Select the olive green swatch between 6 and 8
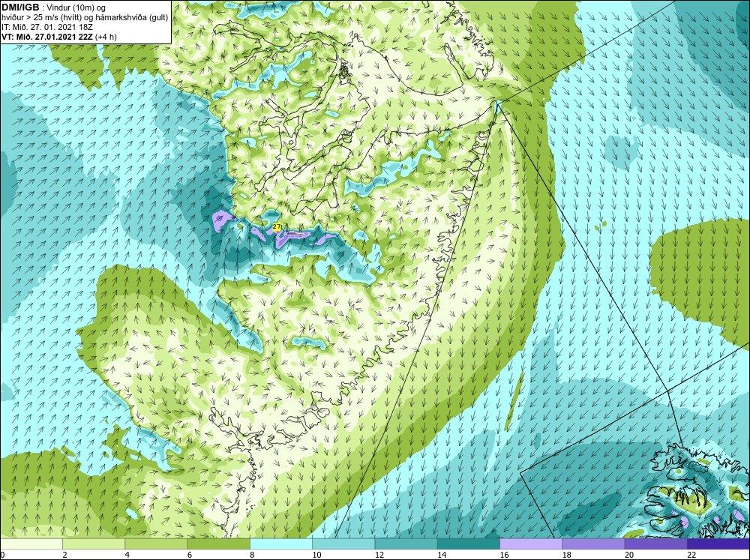Viewport: 750px width, 560px height. click(218, 544)
